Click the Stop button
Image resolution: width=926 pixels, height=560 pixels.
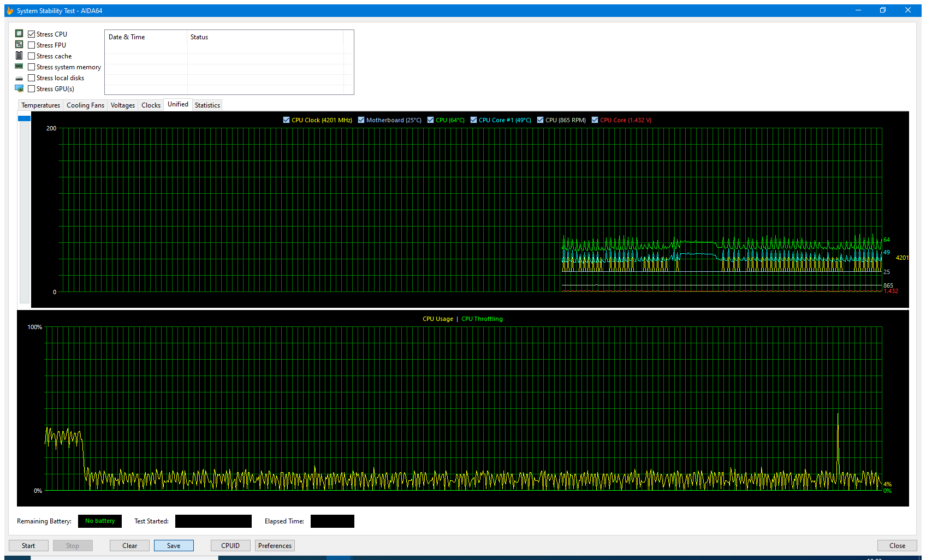[x=73, y=546]
